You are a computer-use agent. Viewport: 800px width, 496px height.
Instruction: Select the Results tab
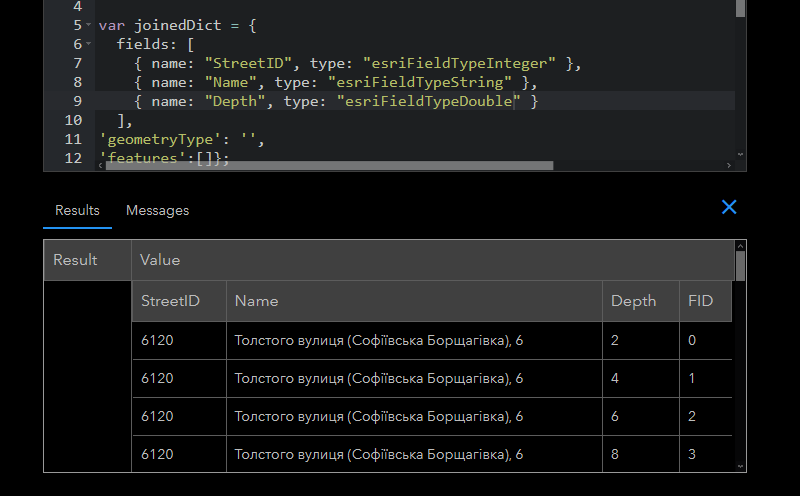point(77,210)
